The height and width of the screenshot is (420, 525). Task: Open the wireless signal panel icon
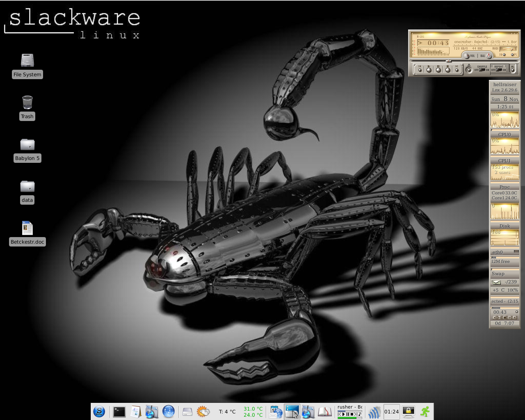[374, 411]
